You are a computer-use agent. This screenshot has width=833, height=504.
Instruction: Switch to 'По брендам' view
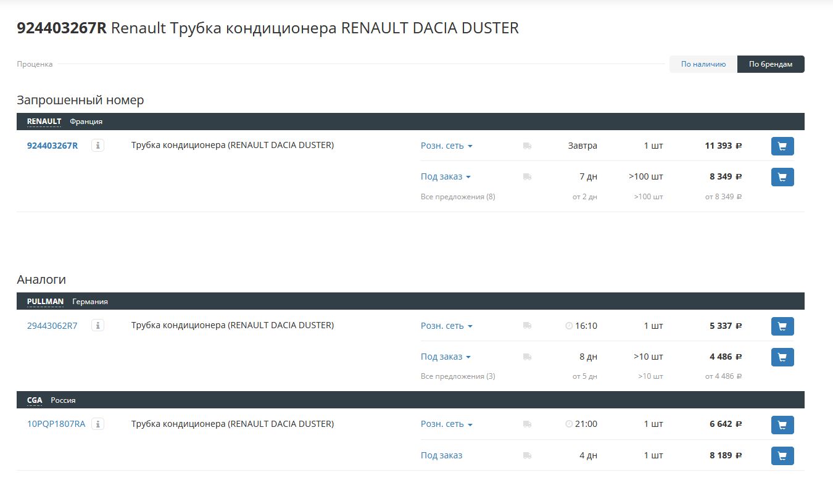tap(771, 64)
